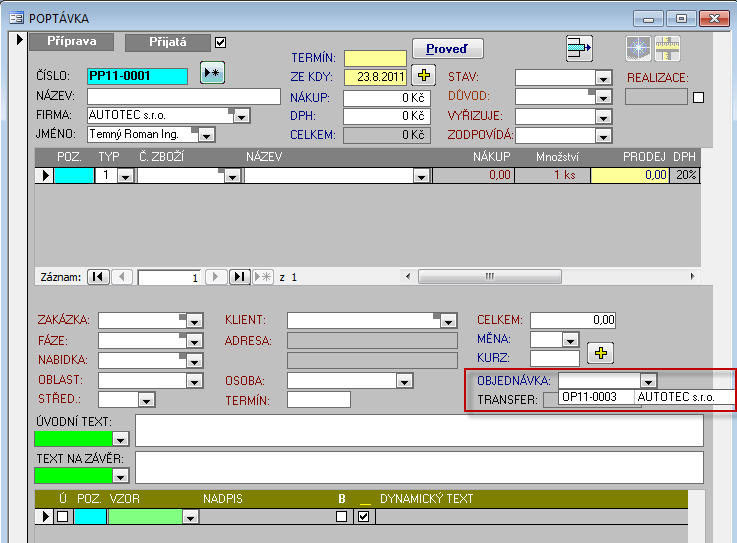The image size is (737, 543).
Task: Click the cyan POZ. cell in item row
Action: point(74,175)
